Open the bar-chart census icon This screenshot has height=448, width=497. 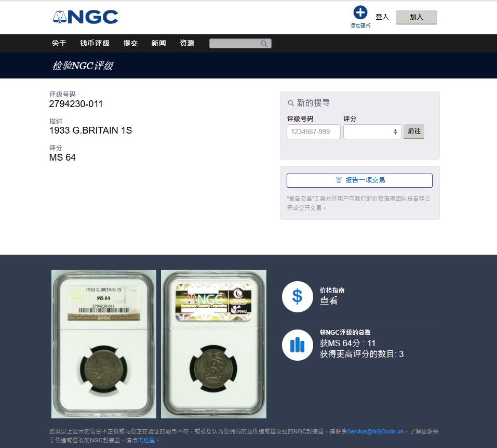coord(297,345)
